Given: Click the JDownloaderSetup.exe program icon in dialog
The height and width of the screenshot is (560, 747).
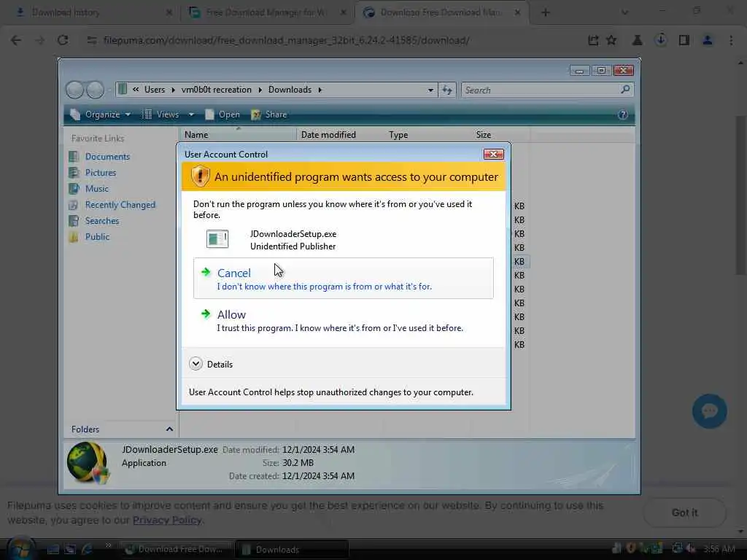Looking at the screenshot, I should [217, 239].
